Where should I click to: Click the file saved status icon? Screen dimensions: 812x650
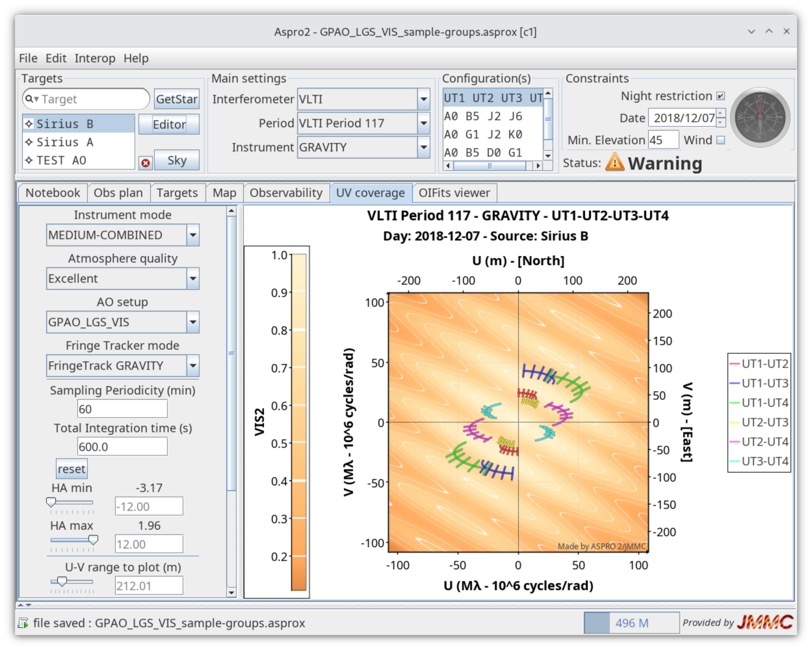[x=23, y=623]
